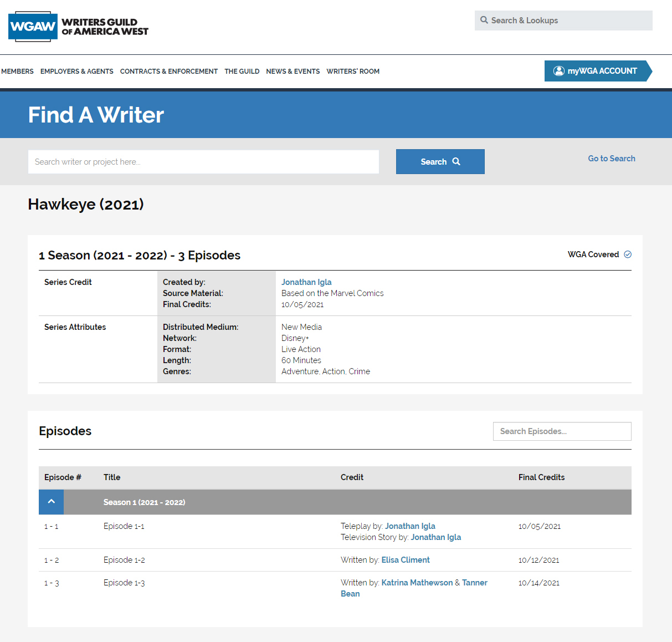Click the Episode # column header
The image size is (672, 642).
click(63, 477)
